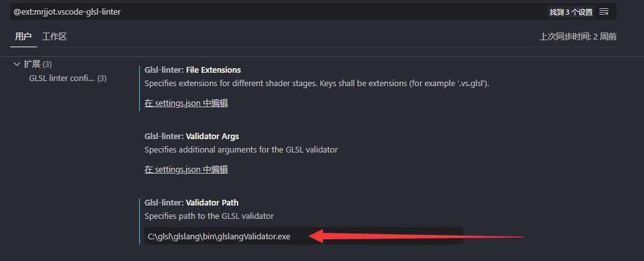Select the Glsl-linter: Validator Args setting title

[x=192, y=137]
